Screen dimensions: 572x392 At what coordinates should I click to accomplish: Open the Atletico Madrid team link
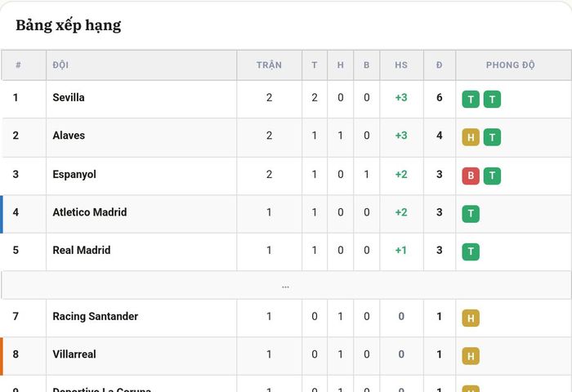(90, 212)
